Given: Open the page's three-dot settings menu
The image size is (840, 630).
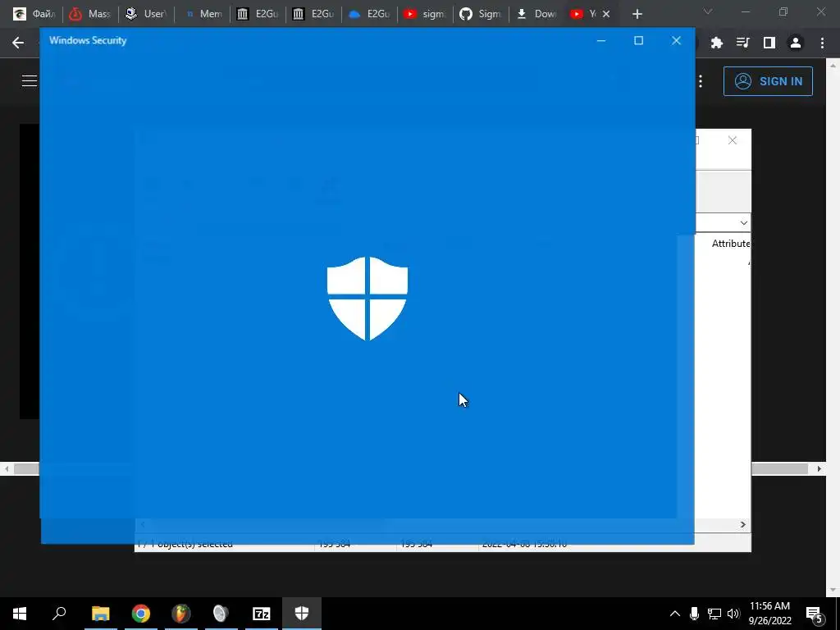Looking at the screenshot, I should [701, 81].
